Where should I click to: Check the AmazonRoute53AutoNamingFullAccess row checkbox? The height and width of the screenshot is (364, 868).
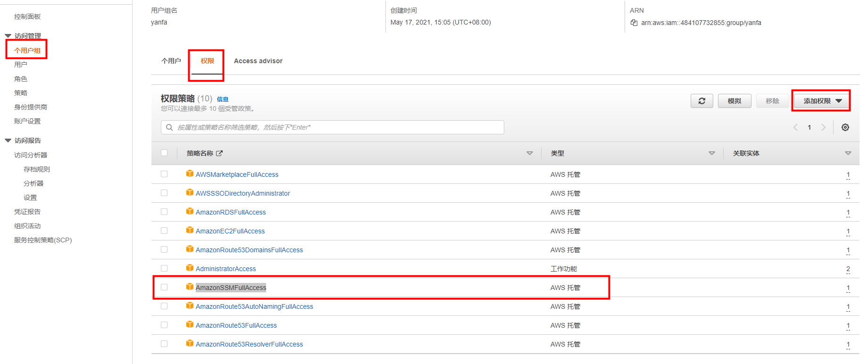tap(164, 306)
